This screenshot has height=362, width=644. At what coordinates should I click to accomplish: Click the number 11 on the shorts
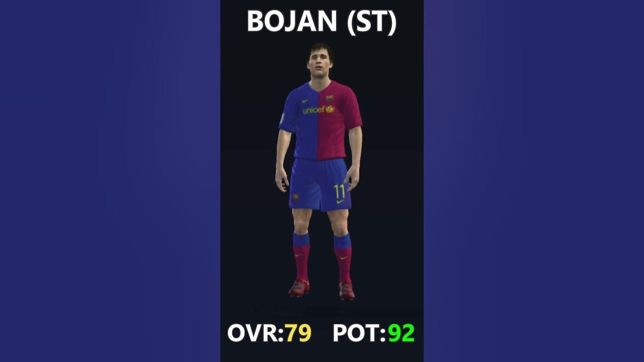(x=340, y=192)
